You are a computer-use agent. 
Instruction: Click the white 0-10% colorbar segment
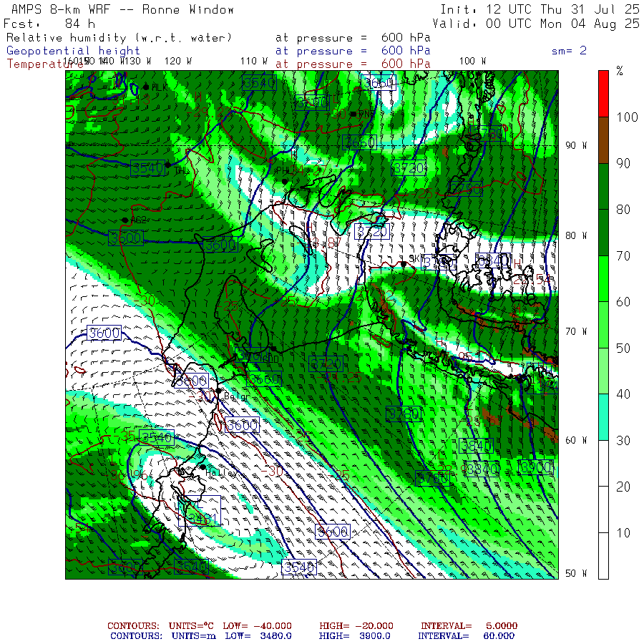[603, 556]
